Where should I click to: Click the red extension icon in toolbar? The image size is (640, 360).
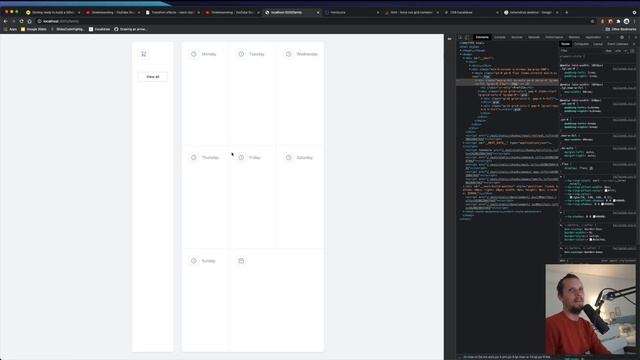pos(611,21)
